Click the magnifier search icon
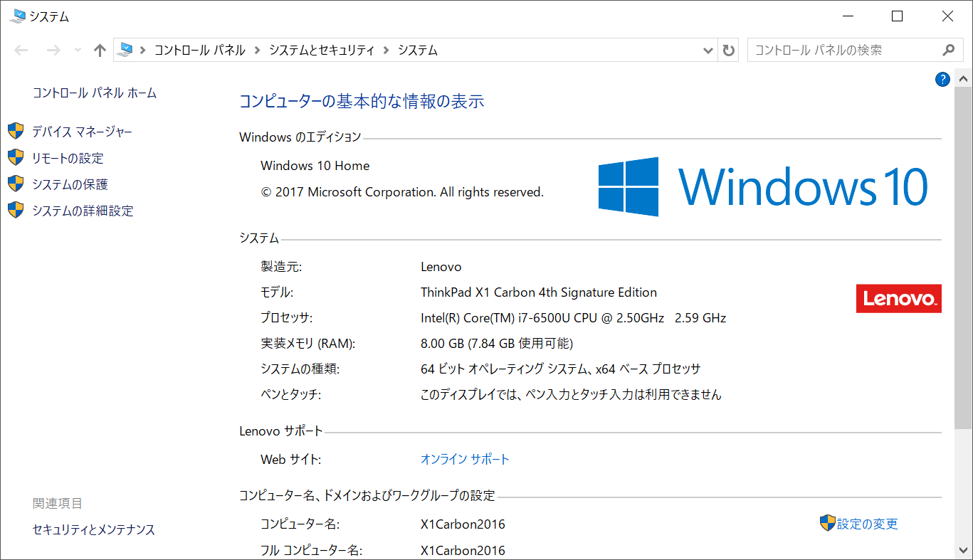 tap(948, 51)
